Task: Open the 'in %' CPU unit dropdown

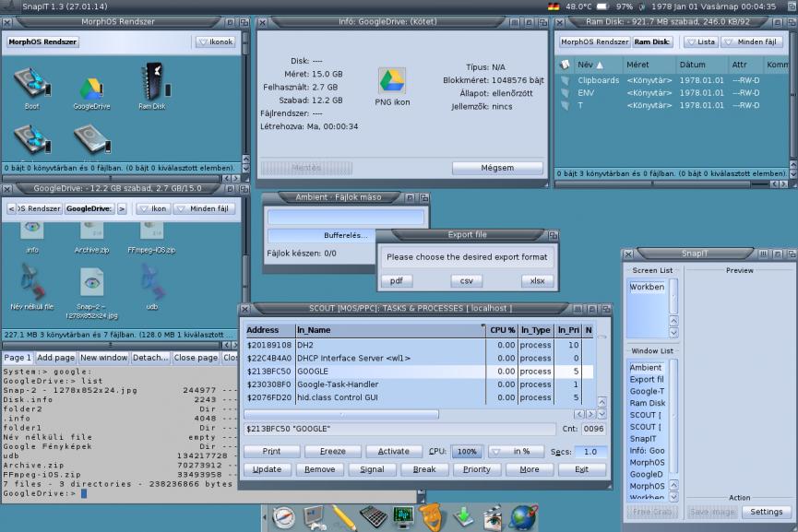Action: (x=516, y=451)
